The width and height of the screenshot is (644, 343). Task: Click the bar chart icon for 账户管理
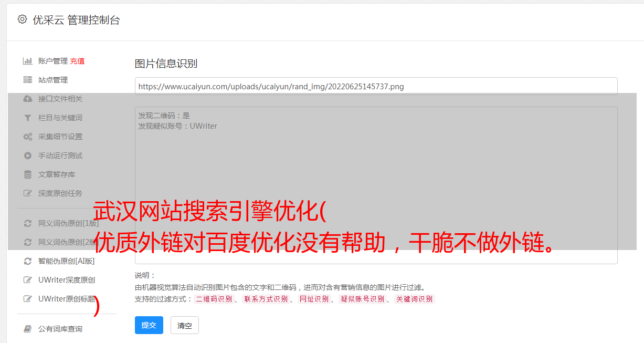[x=27, y=61]
